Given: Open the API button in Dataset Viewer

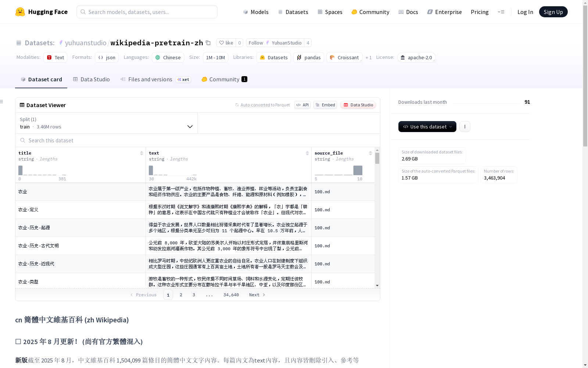Looking at the screenshot, I should [x=302, y=105].
